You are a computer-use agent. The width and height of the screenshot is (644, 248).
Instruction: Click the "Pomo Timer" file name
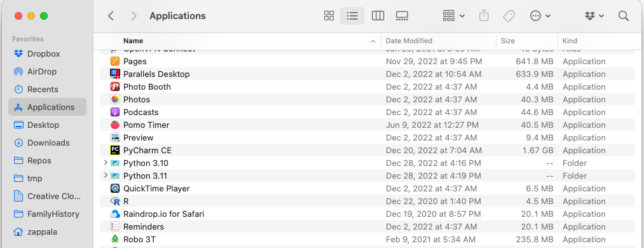click(146, 125)
